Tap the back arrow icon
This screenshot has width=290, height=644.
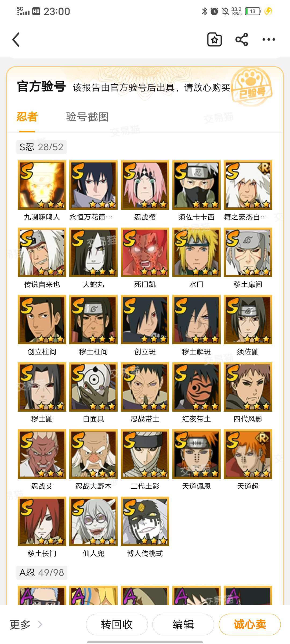tap(16, 40)
